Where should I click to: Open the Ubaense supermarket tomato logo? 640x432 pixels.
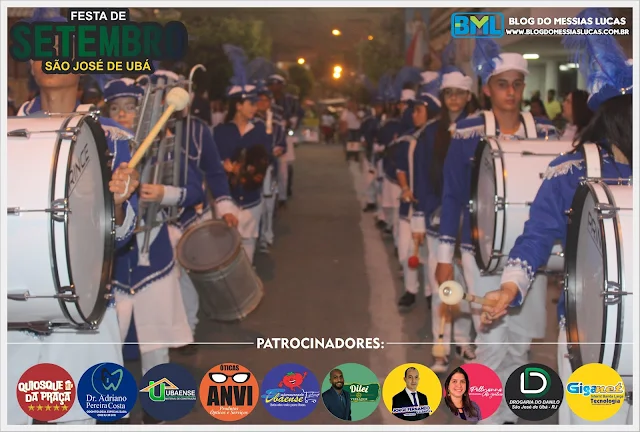[290, 392]
